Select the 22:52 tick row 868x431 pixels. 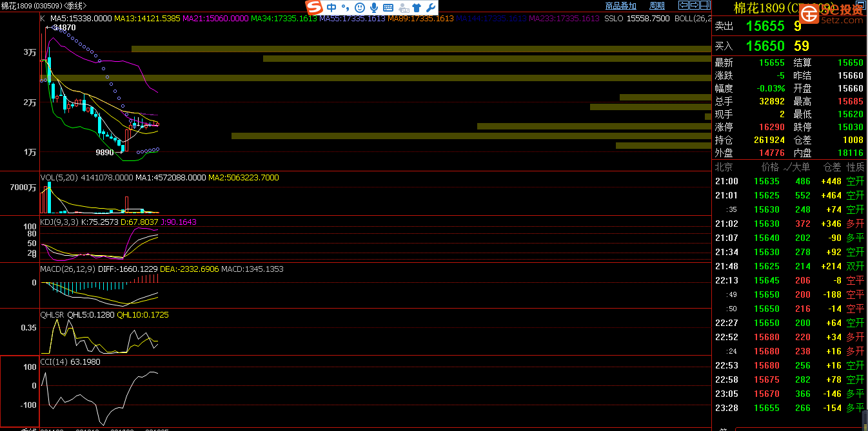coord(790,337)
